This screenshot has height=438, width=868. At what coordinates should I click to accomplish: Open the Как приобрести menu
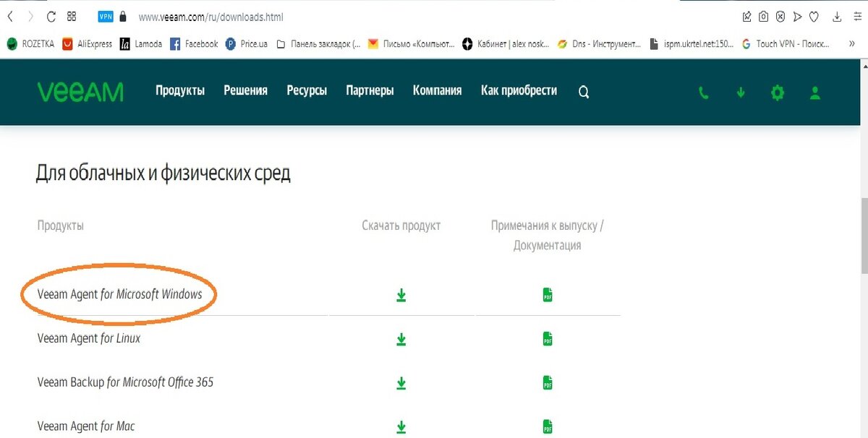coord(519,90)
